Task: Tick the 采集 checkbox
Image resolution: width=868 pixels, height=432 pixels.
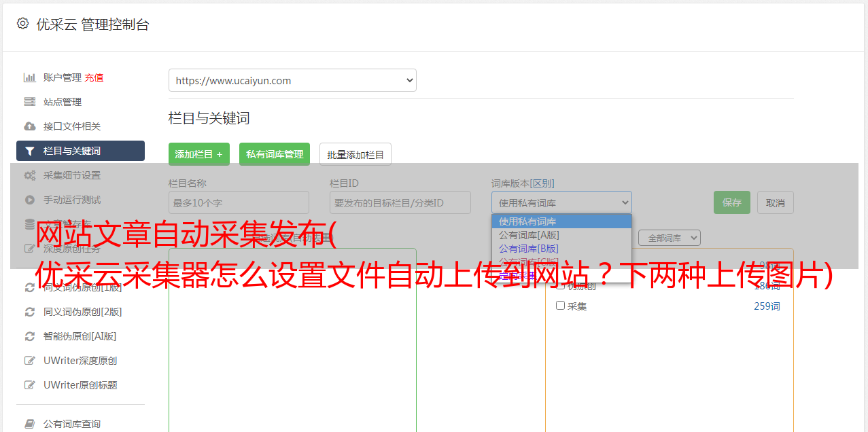Action: [561, 306]
